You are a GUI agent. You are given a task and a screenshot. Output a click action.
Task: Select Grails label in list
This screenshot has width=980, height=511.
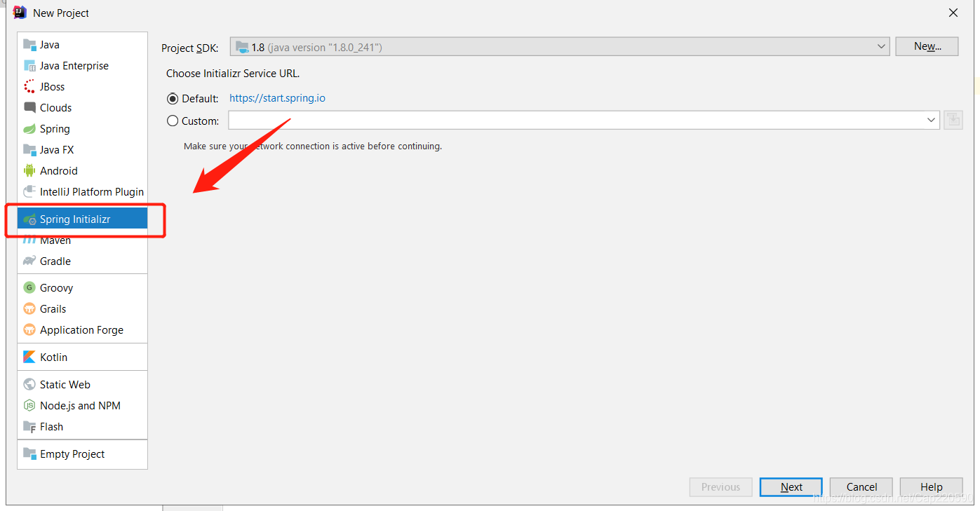tap(53, 309)
